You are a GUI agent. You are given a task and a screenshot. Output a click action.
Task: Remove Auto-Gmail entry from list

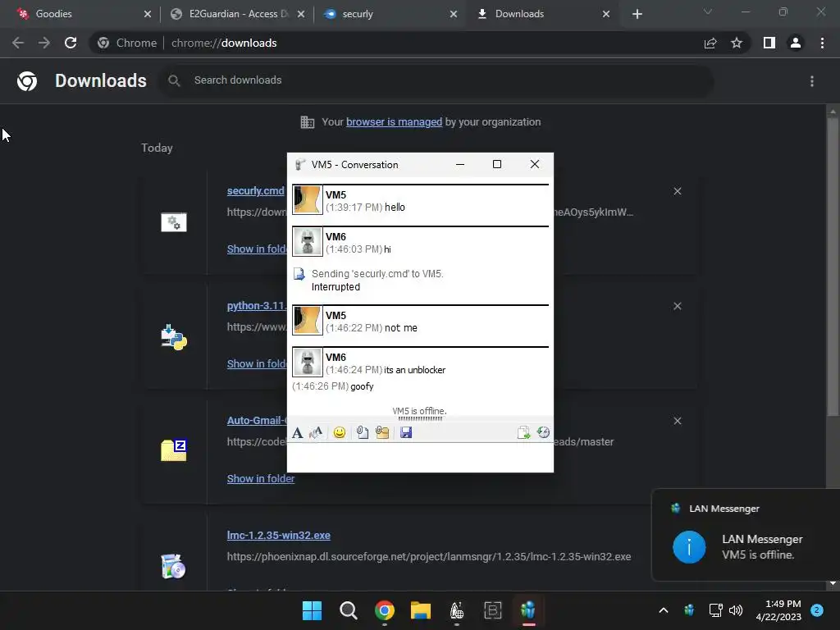(x=677, y=421)
